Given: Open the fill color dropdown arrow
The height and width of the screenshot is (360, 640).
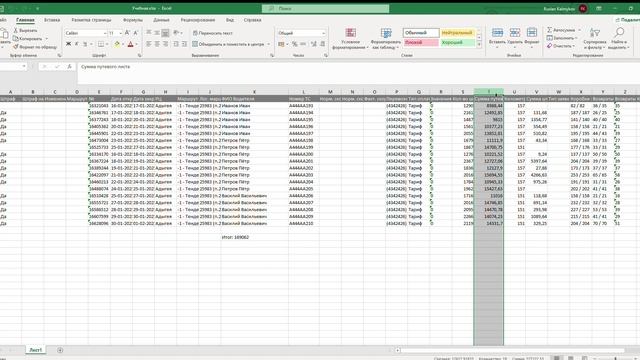Looking at the screenshot, I should pos(123,44).
